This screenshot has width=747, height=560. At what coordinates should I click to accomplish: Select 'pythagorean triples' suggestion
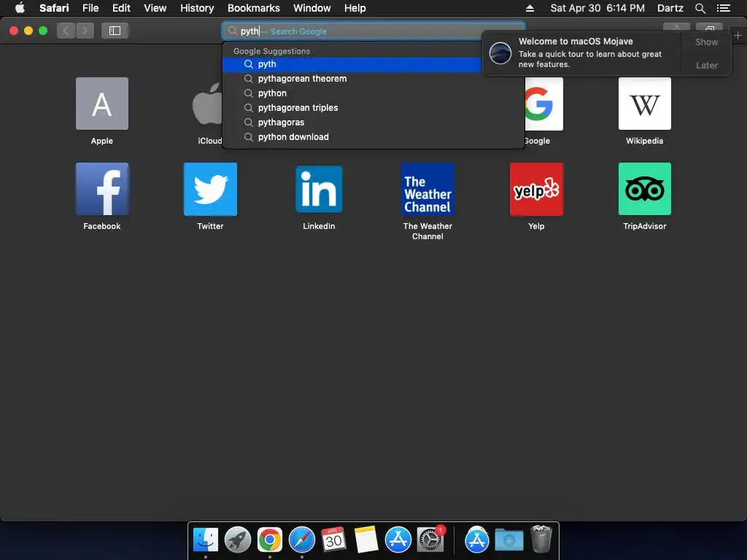373,108
